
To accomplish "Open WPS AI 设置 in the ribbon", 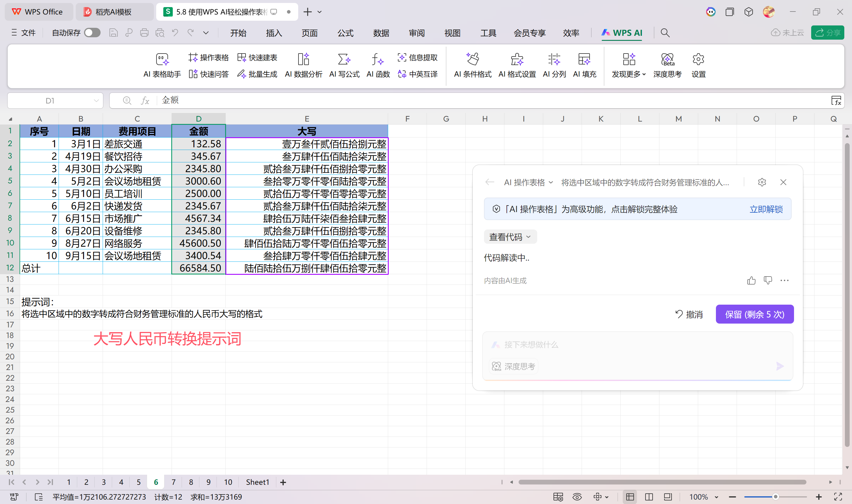I will (698, 65).
